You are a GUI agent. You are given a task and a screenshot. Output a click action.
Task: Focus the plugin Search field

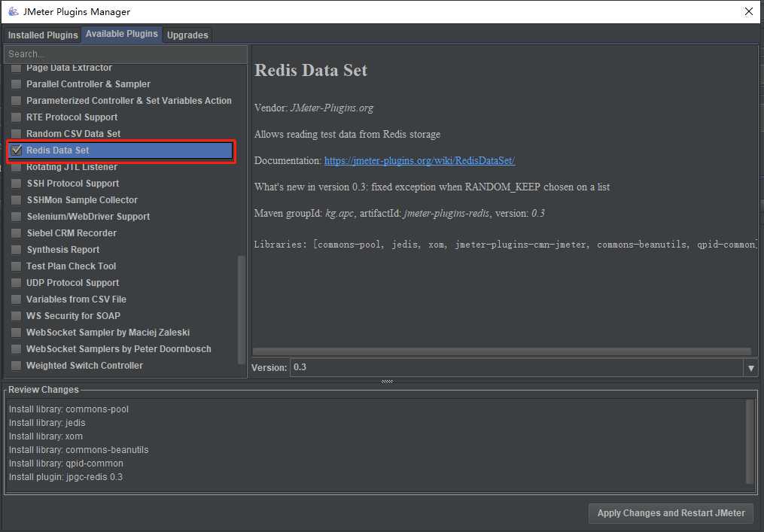[126, 54]
